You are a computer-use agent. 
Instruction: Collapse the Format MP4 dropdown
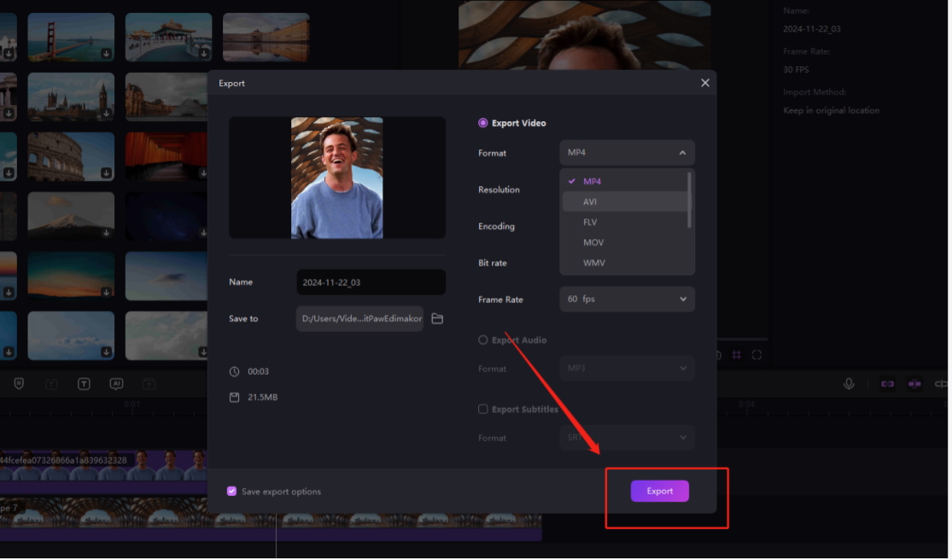[627, 153]
